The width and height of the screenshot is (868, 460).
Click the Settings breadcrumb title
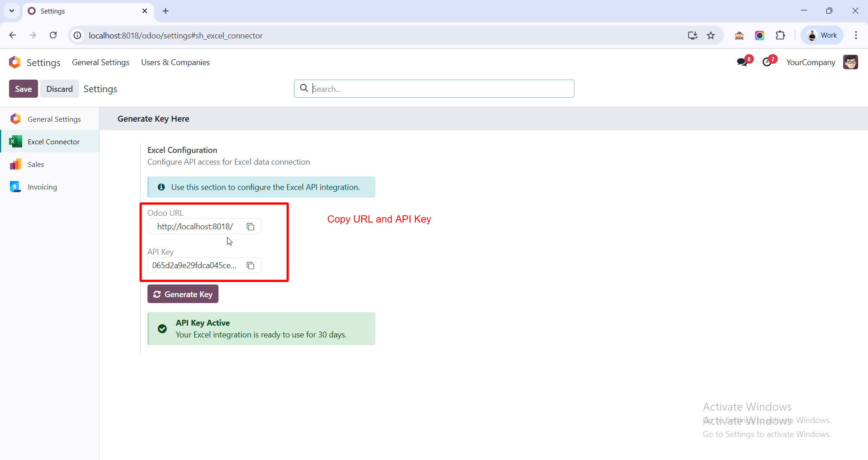[x=100, y=89]
